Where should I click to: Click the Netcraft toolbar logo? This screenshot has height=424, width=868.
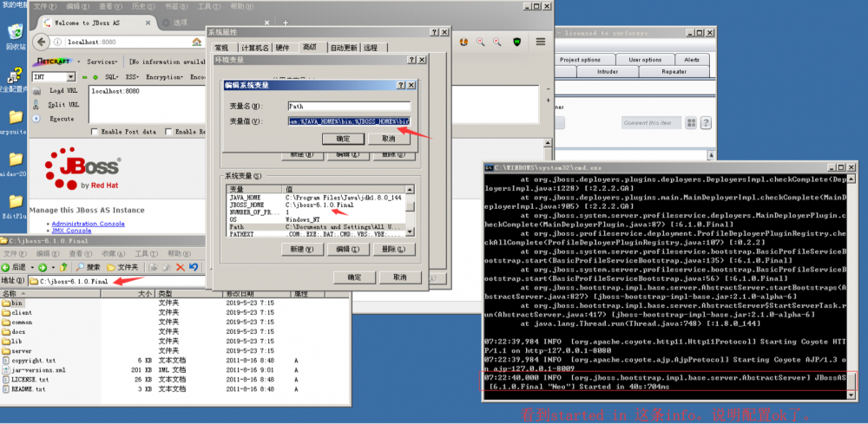click(52, 62)
